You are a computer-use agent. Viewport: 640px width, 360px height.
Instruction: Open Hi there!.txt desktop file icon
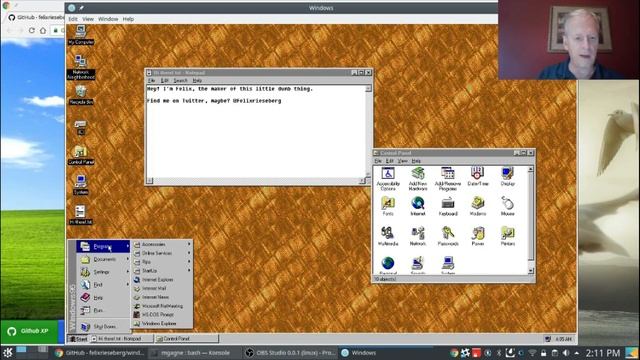pos(81,215)
